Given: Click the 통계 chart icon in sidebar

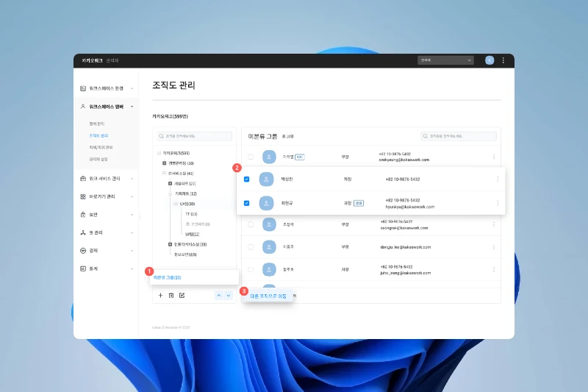Looking at the screenshot, I should (x=83, y=268).
